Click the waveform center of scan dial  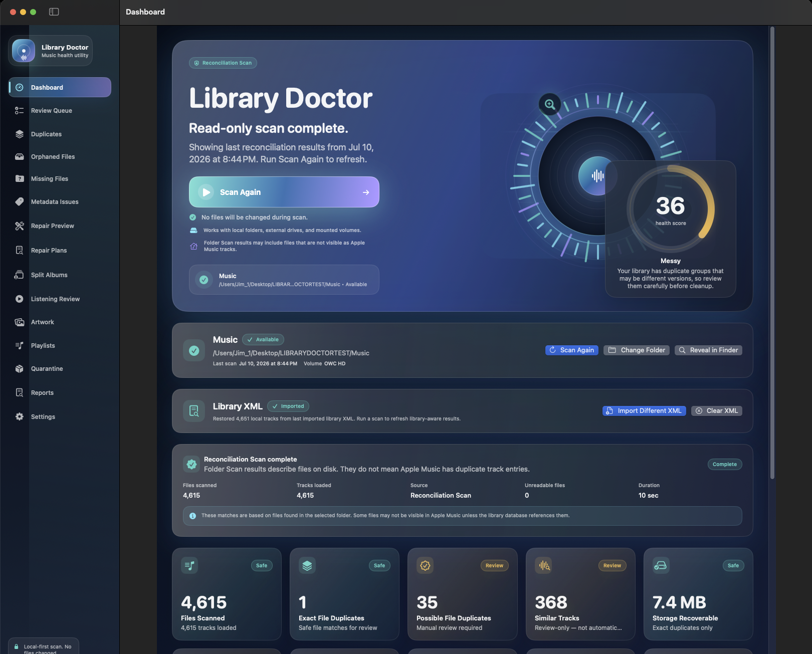[597, 176]
